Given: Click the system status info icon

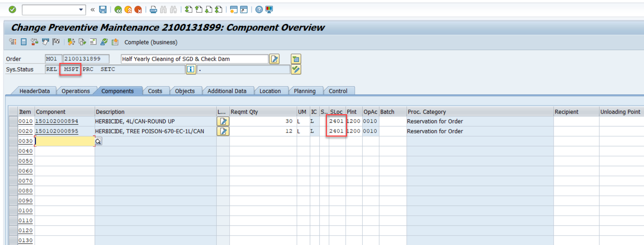Looking at the screenshot, I should 191,69.
